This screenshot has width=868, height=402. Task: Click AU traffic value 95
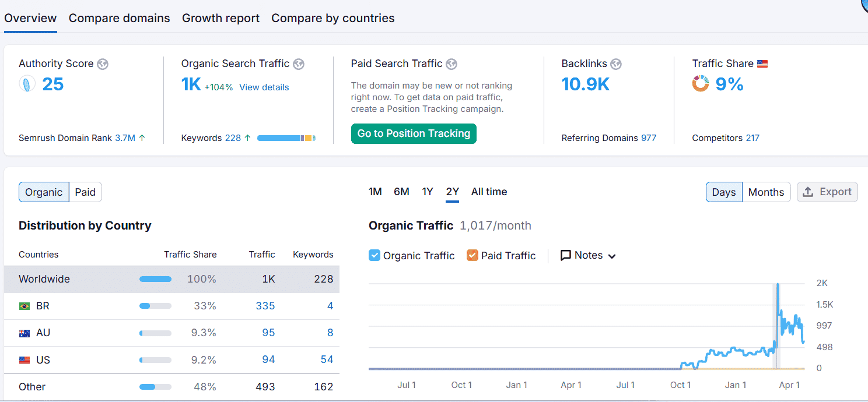(268, 333)
